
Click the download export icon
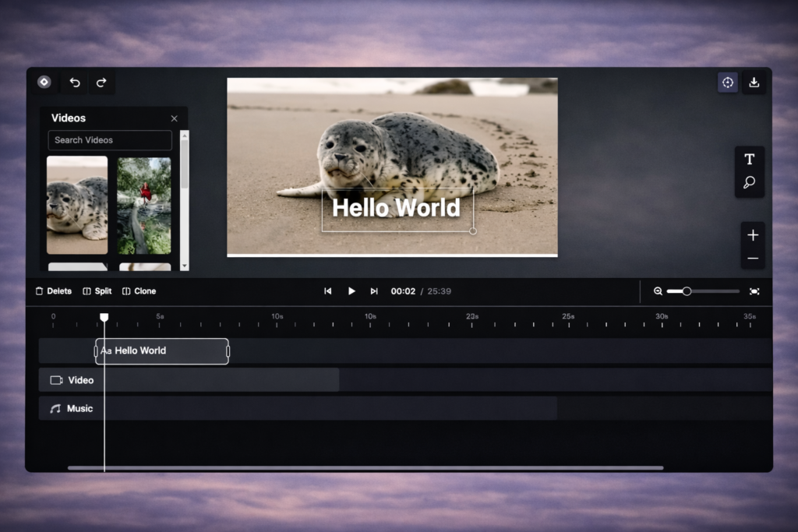[754, 83]
